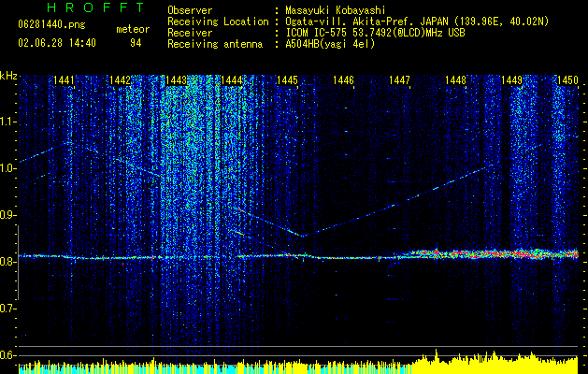Image resolution: width=588 pixels, height=374 pixels.
Task: Click the 1447 time marker
Action: (400, 80)
